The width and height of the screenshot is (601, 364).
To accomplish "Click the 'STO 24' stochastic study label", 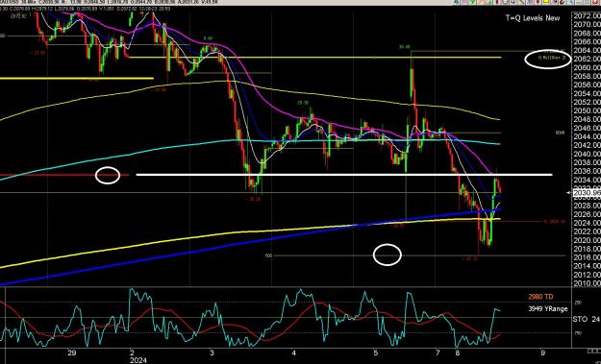I will click(x=586, y=319).
